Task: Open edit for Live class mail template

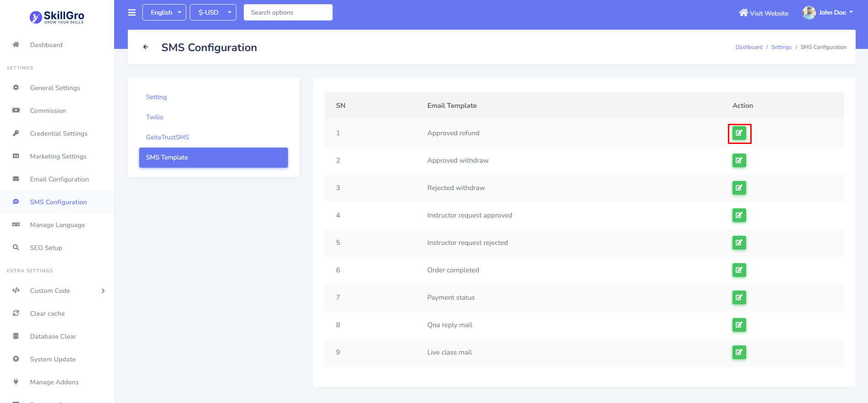Action: click(x=739, y=352)
